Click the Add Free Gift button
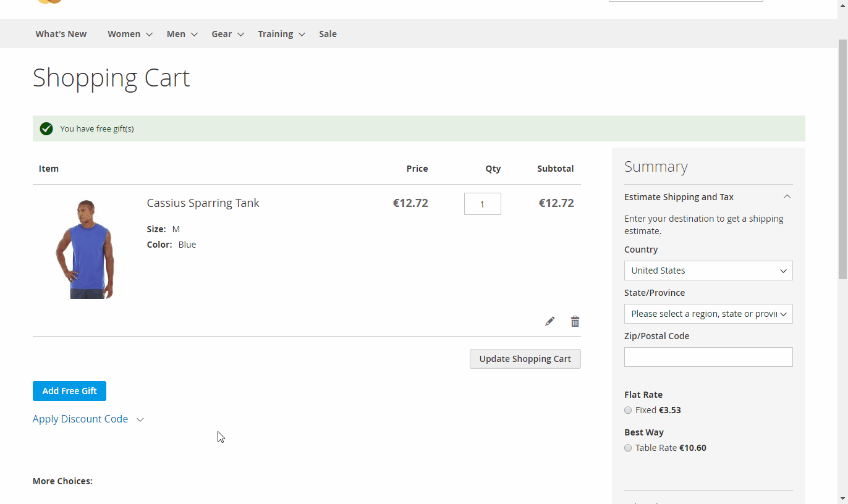The image size is (848, 504). click(x=69, y=391)
